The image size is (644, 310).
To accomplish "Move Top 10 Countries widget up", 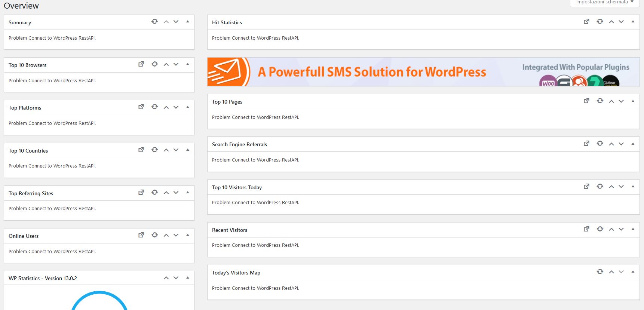I will pos(166,150).
